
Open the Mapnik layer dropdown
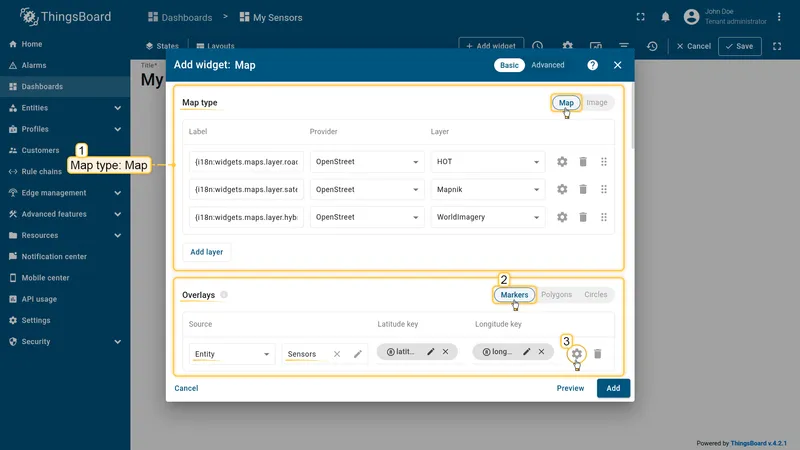487,189
